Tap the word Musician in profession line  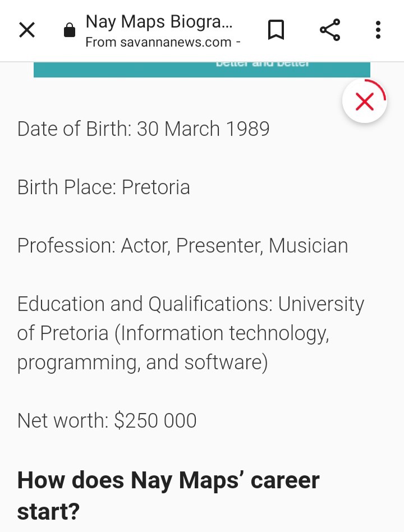coord(309,246)
